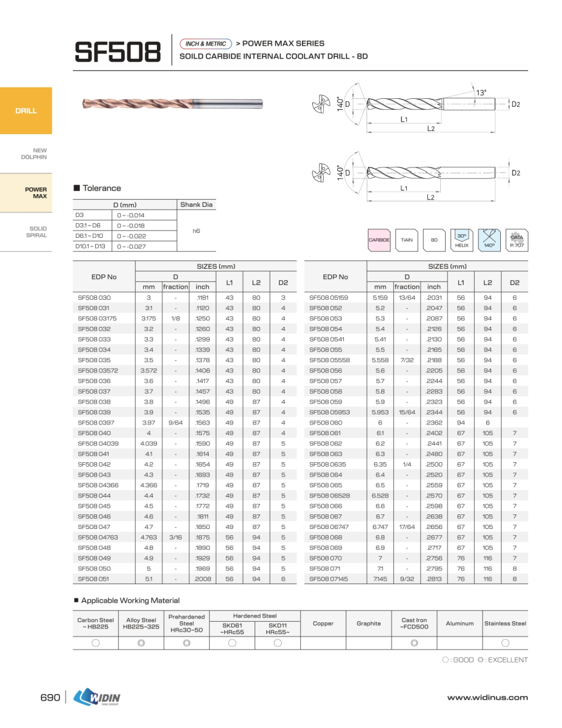This screenshot has width=562, height=728.
Task: Click the 140° point angle icon
Action: coord(489,240)
